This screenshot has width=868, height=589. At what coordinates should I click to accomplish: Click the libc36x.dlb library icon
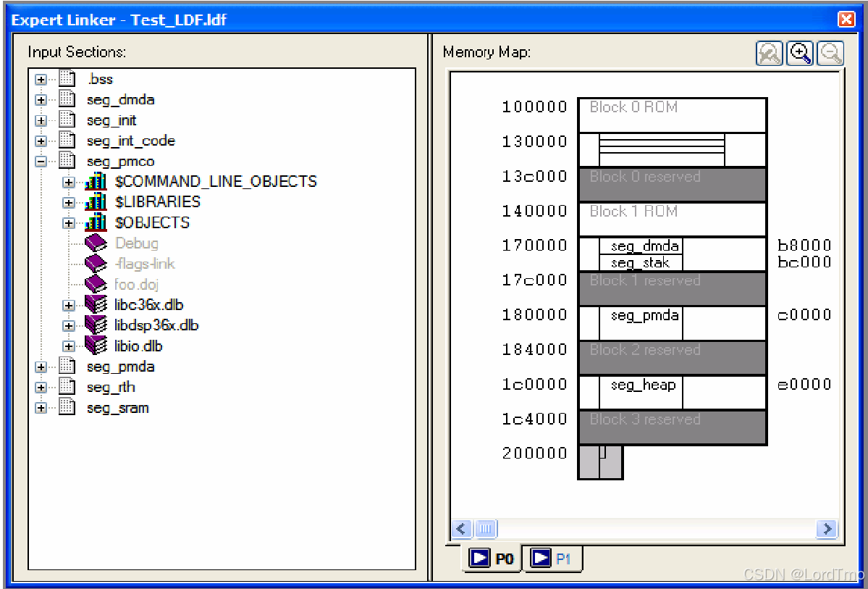[96, 305]
